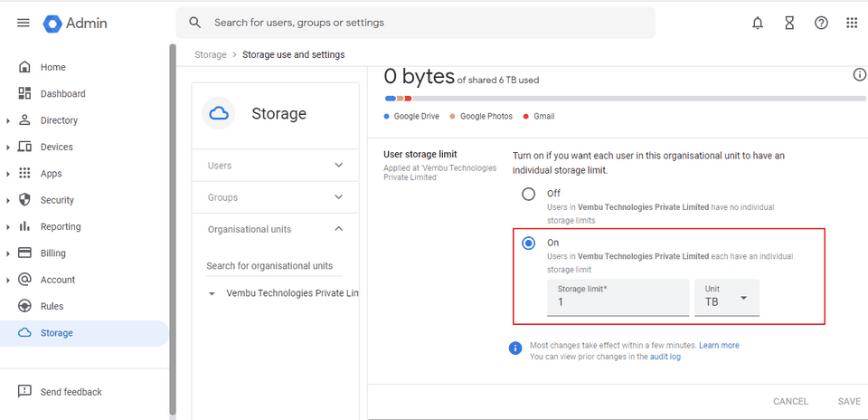Open the main hamburger menu
The width and height of the screenshot is (868, 420).
(x=24, y=23)
